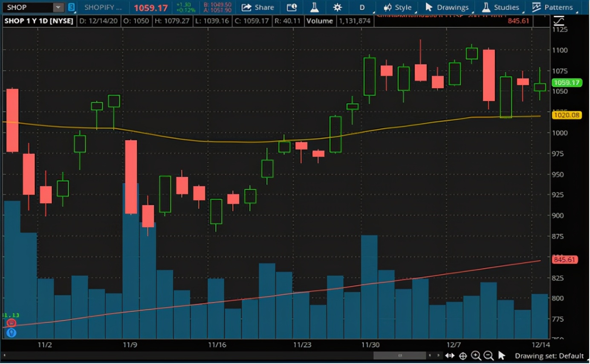Click the blue lightbulb event icon
This screenshot has width=590, height=364.
coord(11,332)
